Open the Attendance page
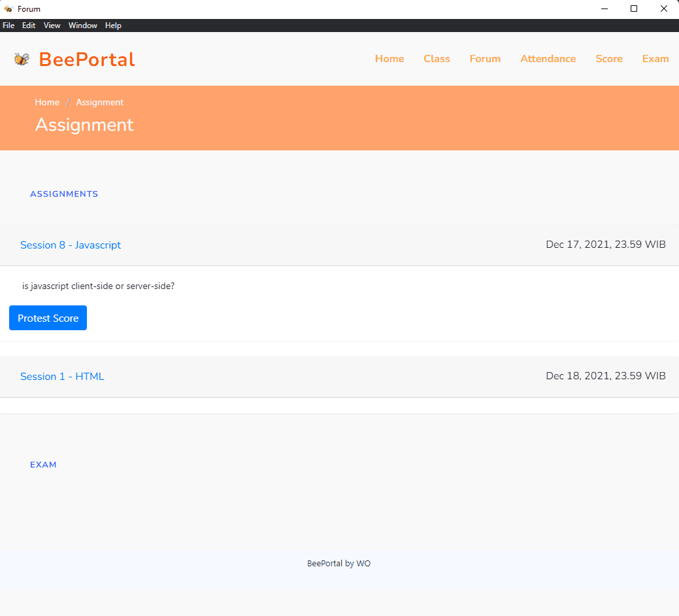This screenshot has width=679, height=616. [x=548, y=58]
